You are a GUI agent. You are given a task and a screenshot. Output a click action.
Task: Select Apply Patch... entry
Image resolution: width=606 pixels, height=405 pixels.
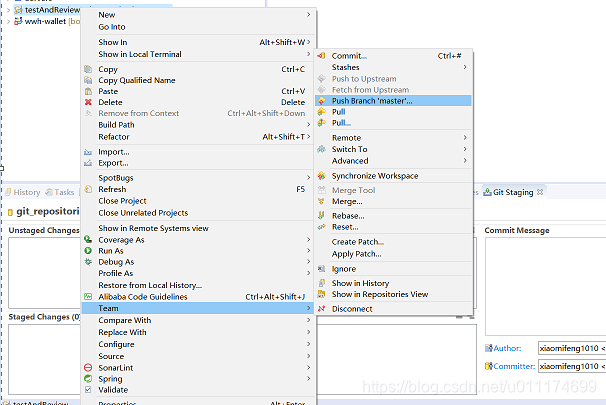pos(394,254)
